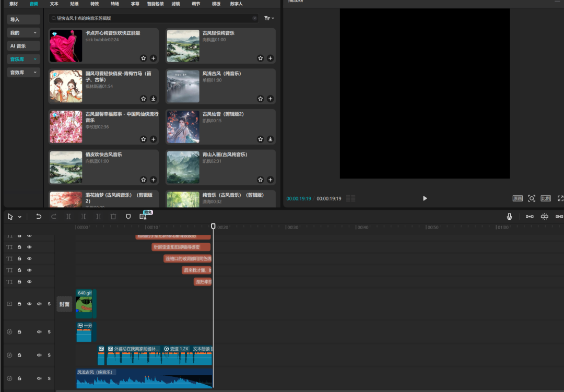Click the 封面 cover button on the timeline
This screenshot has width=564, height=392.
click(x=64, y=304)
